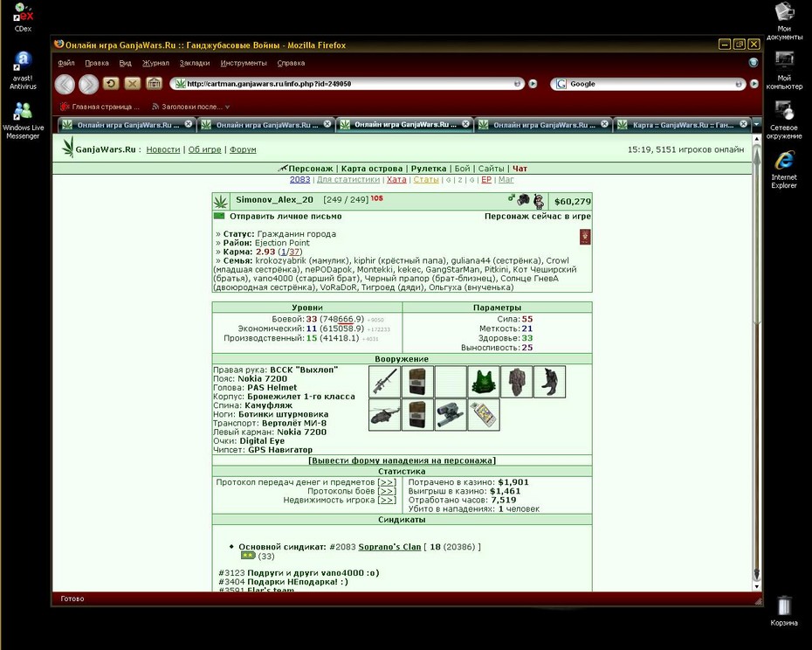Open the Чат link
Viewport: 812px width, 650px height.
pos(520,169)
